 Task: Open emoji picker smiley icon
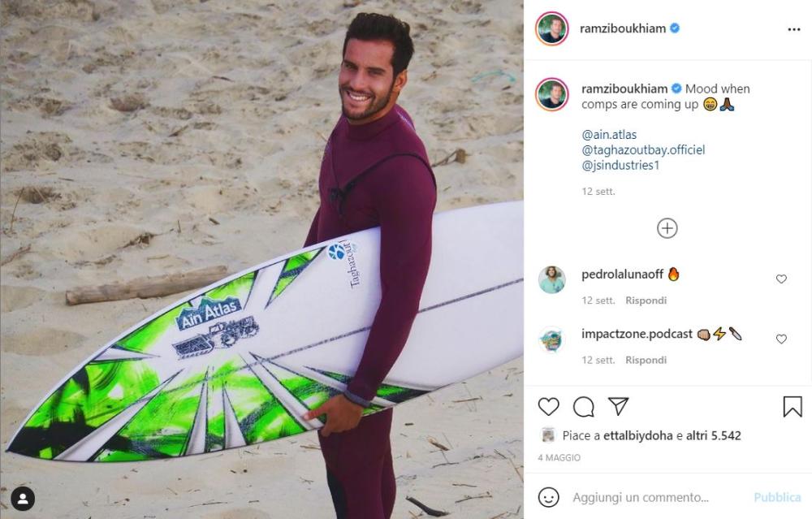[548, 497]
